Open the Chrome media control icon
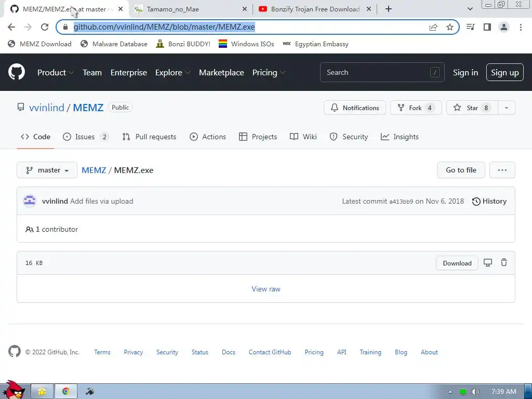 [x=471, y=27]
